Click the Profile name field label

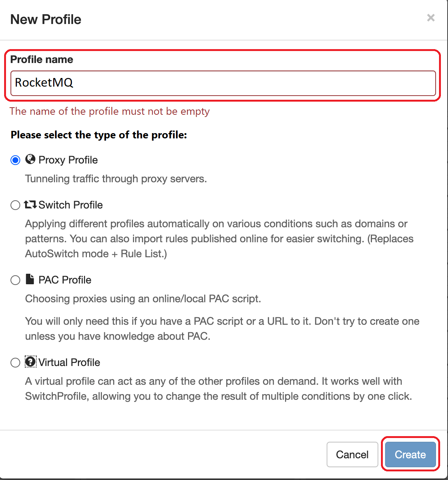[42, 60]
